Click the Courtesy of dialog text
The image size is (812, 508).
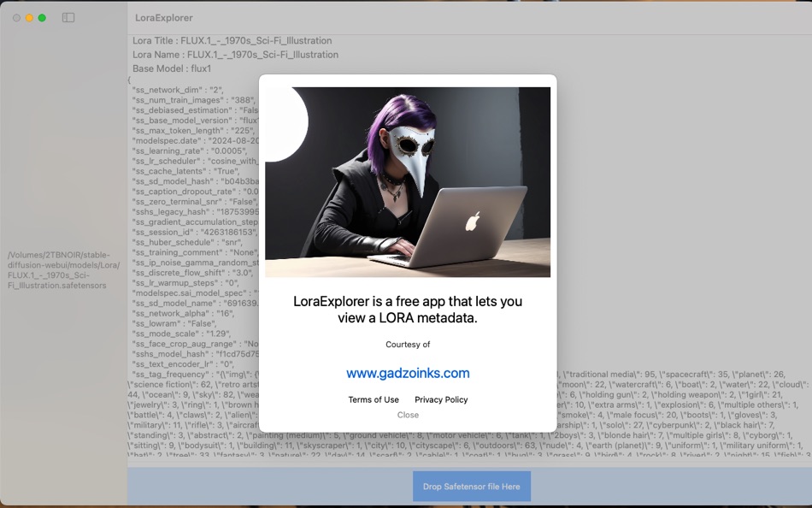408,345
